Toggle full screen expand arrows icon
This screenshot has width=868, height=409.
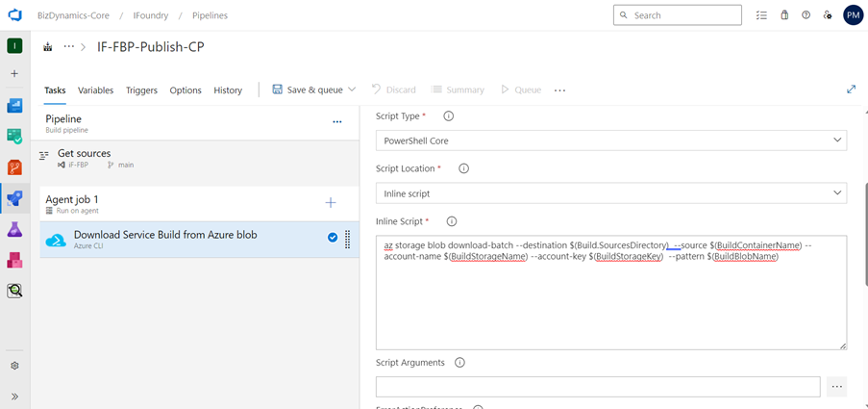[x=852, y=89]
